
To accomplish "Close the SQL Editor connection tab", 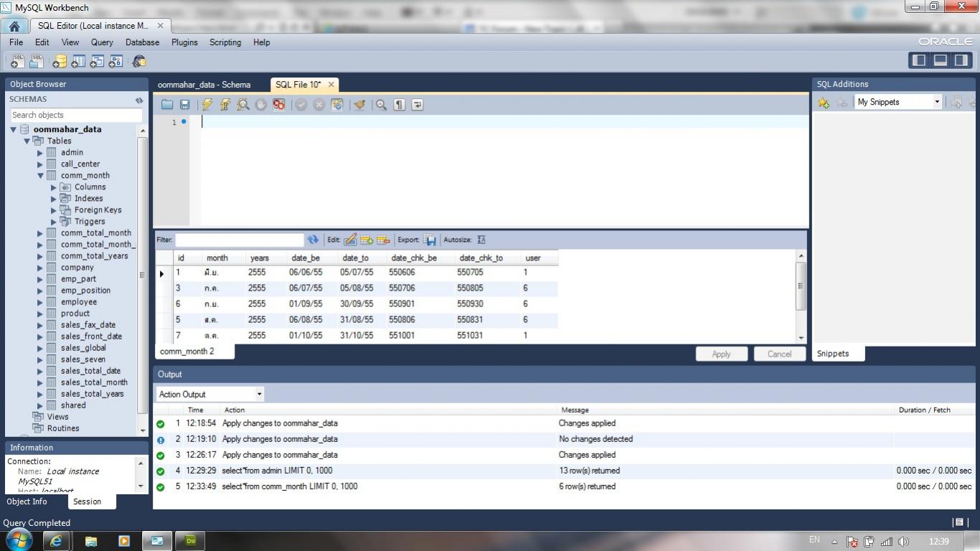I will pos(160,26).
